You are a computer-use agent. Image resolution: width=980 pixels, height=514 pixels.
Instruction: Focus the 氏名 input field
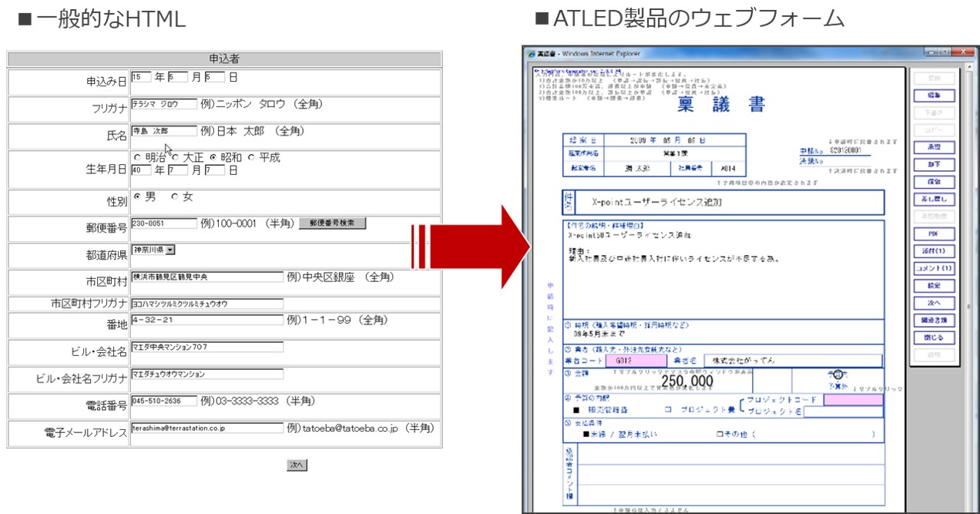pyautogui.click(x=164, y=131)
